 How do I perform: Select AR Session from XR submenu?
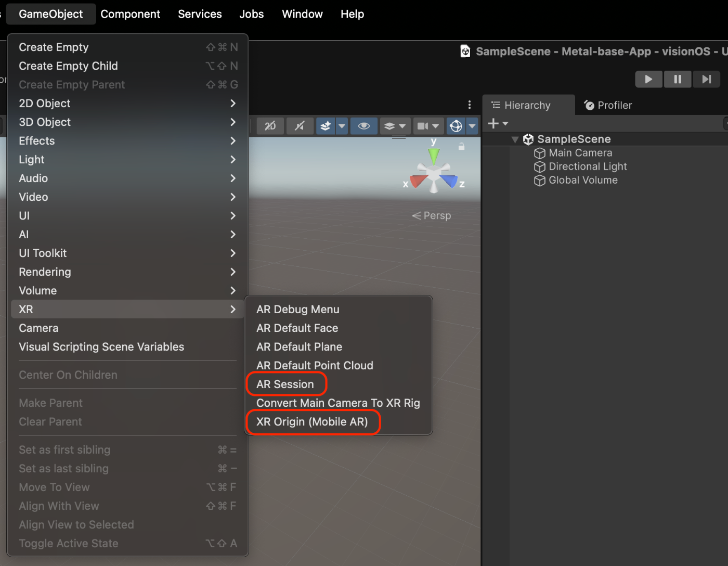coord(339,384)
